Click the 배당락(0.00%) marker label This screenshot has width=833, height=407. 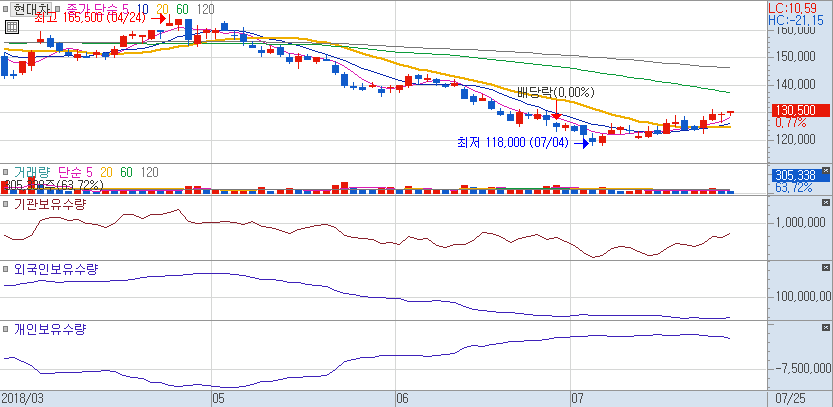coord(556,92)
